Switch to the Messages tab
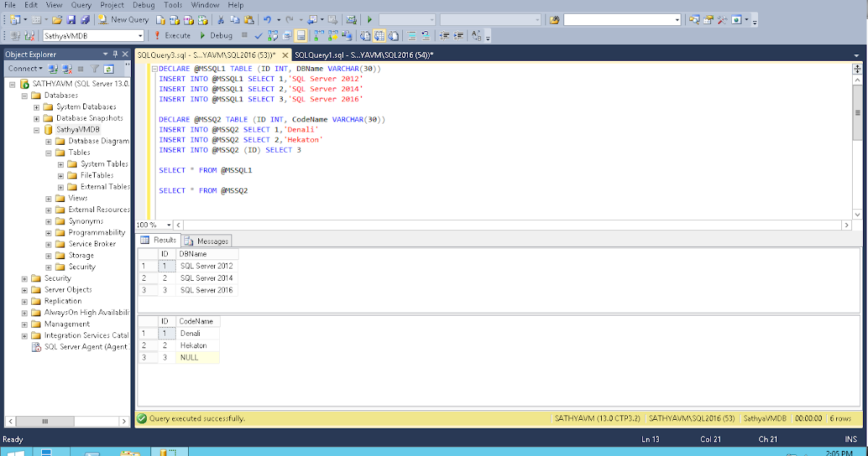The image size is (868, 456). tap(206, 241)
